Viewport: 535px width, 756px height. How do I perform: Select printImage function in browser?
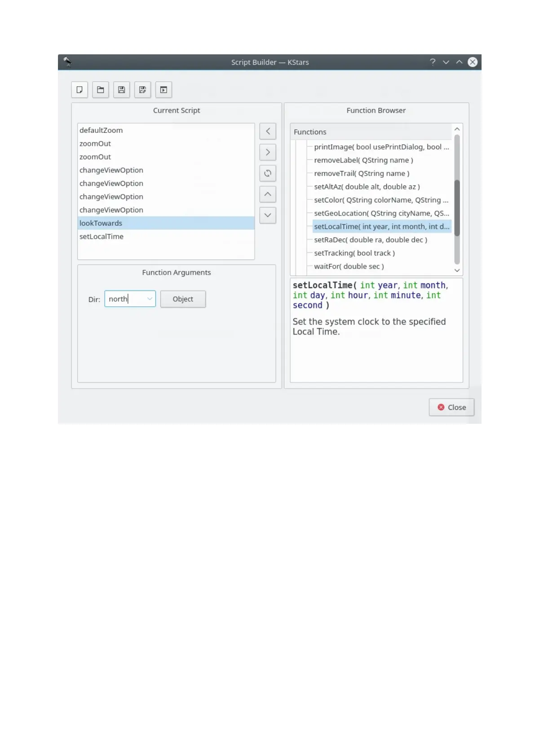(x=381, y=147)
